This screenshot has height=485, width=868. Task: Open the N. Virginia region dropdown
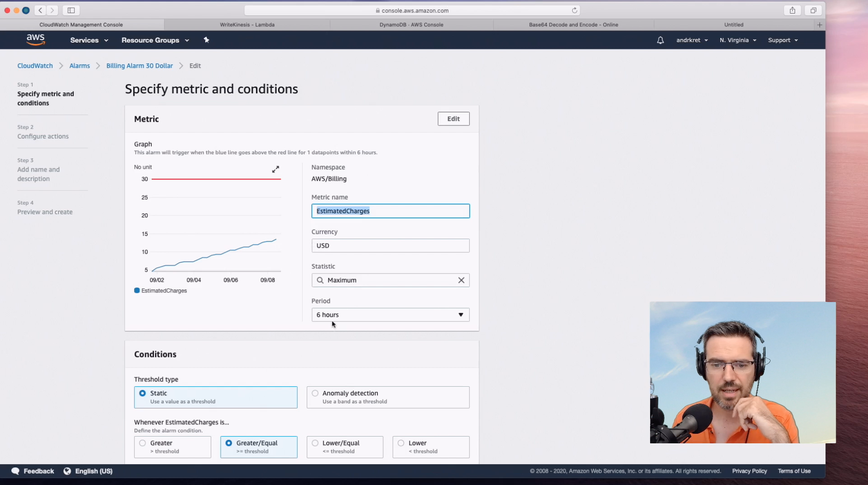(x=738, y=40)
